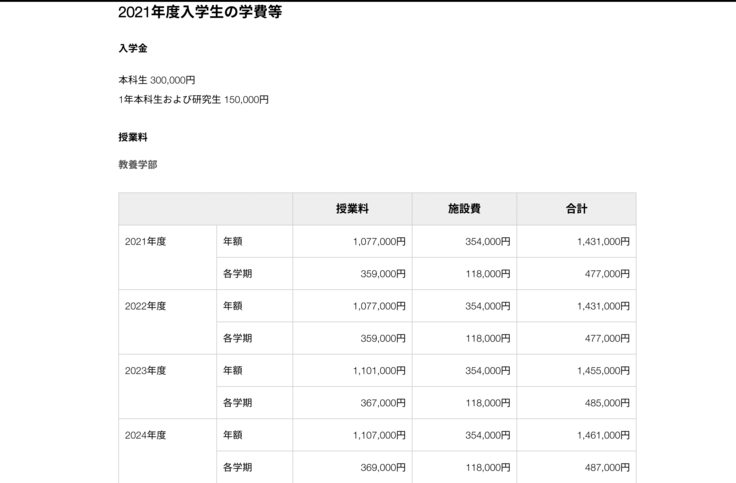Click the 1年本科生および研究生 150,000円 line
This screenshot has height=483, width=736.
(193, 99)
